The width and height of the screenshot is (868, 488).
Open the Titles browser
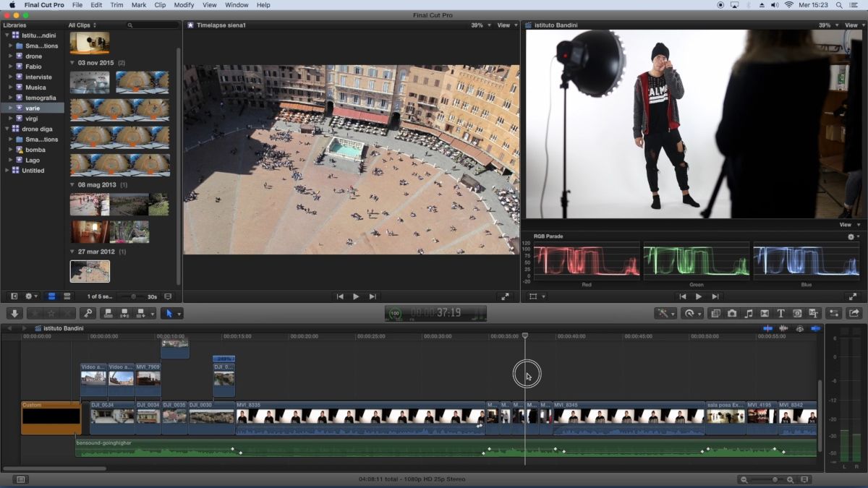coord(781,314)
